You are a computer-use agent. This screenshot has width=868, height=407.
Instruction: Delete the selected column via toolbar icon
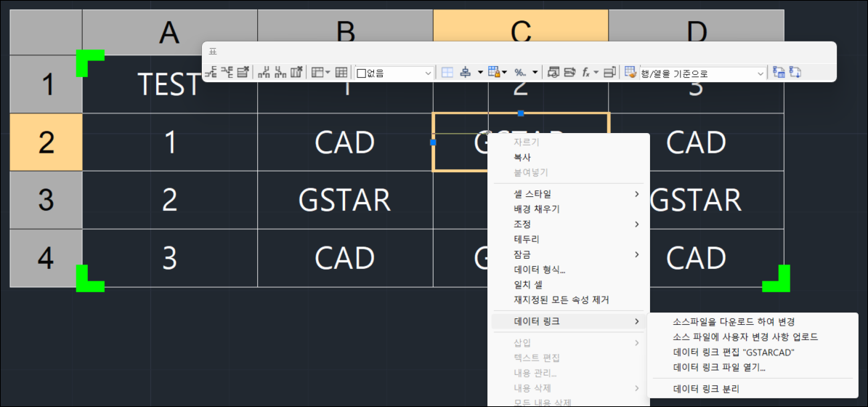click(x=296, y=73)
